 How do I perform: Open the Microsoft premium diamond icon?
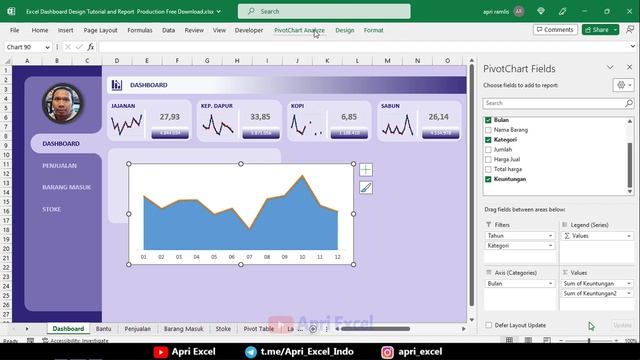[x=541, y=11]
